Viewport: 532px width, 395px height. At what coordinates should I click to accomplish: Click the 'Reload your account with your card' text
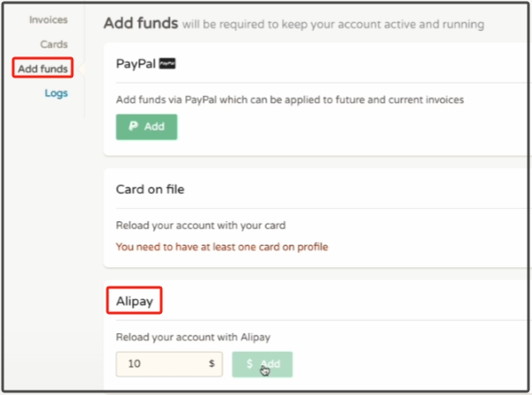[x=201, y=225]
